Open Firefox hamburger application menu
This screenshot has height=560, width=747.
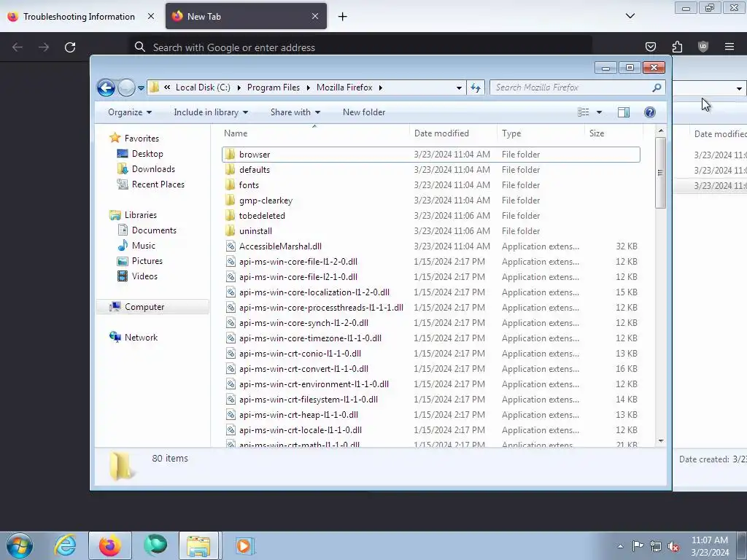click(729, 47)
